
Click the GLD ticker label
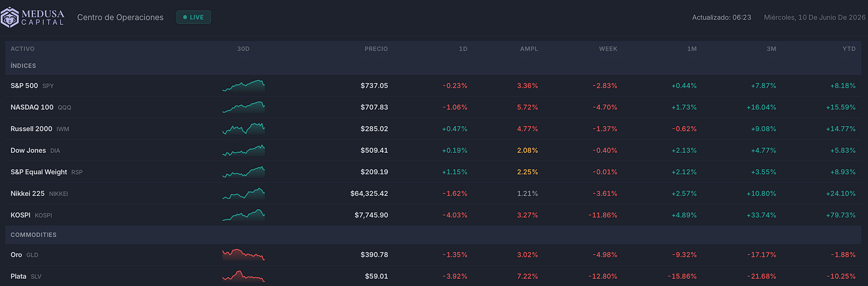(32, 255)
